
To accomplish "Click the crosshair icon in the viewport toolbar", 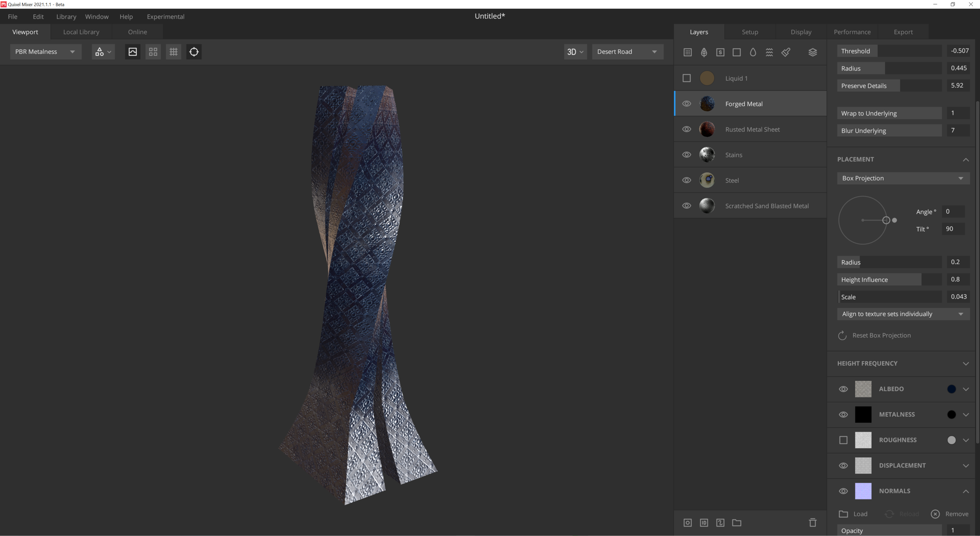I will tap(194, 52).
